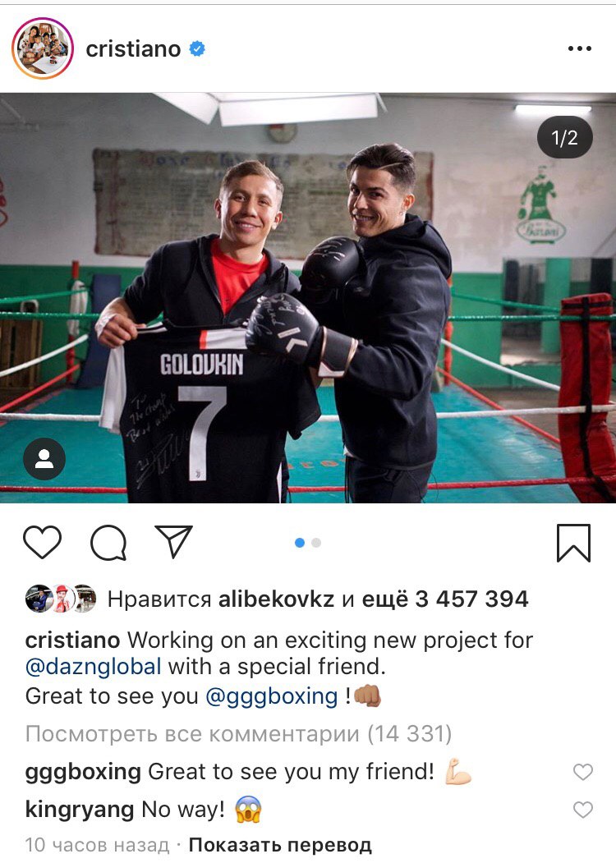Open cristiano's profile story avatar
The image size is (616, 863).
[x=43, y=48]
